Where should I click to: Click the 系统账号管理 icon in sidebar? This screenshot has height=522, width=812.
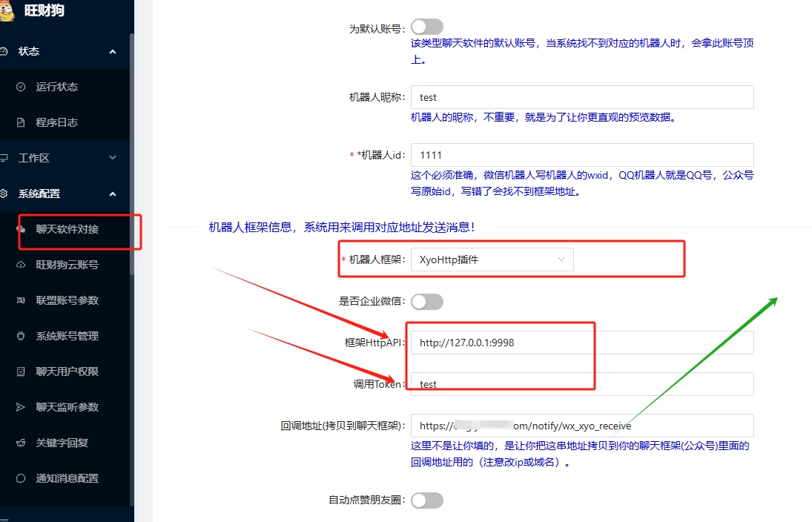coord(21,336)
